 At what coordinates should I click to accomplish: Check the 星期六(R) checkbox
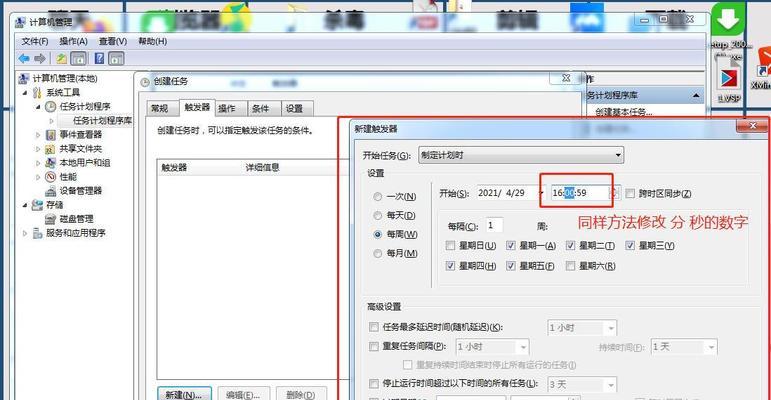(x=570, y=266)
